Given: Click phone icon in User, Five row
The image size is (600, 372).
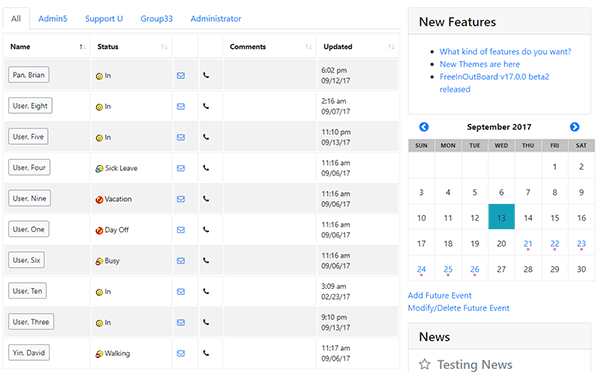Looking at the screenshot, I should [x=206, y=137].
